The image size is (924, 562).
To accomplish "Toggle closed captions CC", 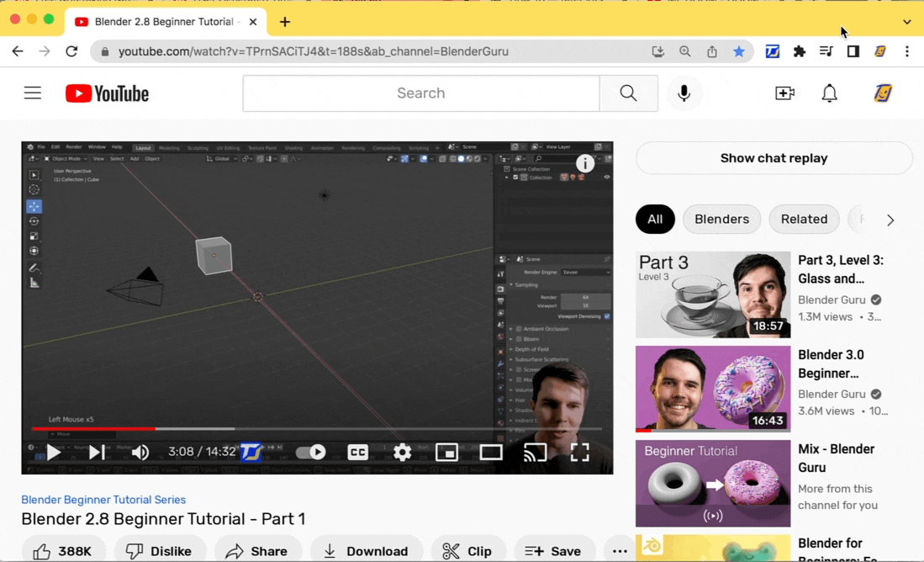I will 357,453.
